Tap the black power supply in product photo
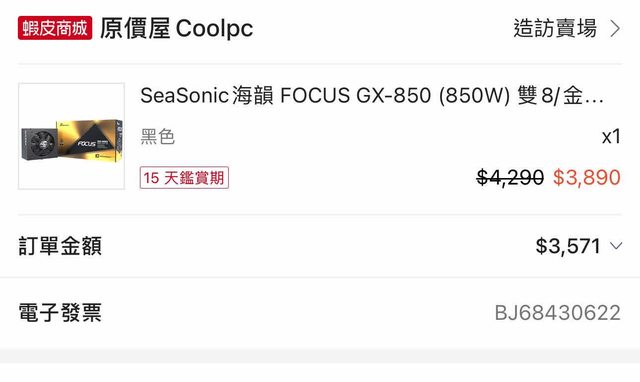The image size is (640, 382). (x=40, y=144)
